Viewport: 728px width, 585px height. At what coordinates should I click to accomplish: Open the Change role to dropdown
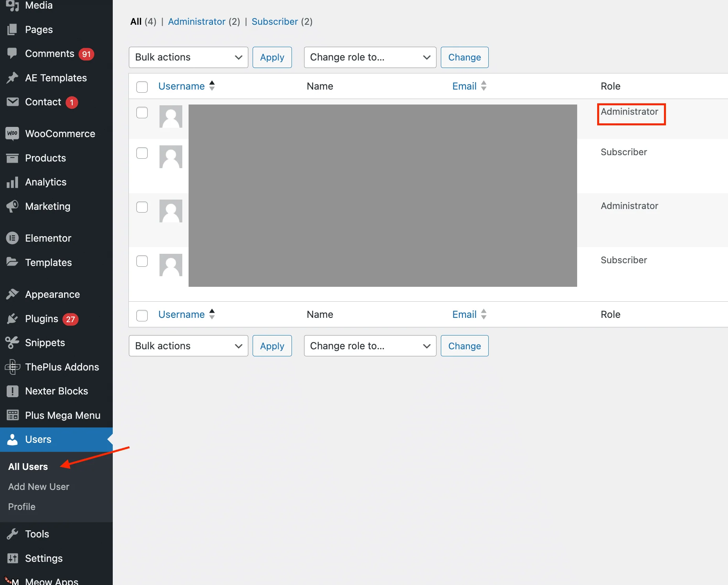tap(369, 57)
